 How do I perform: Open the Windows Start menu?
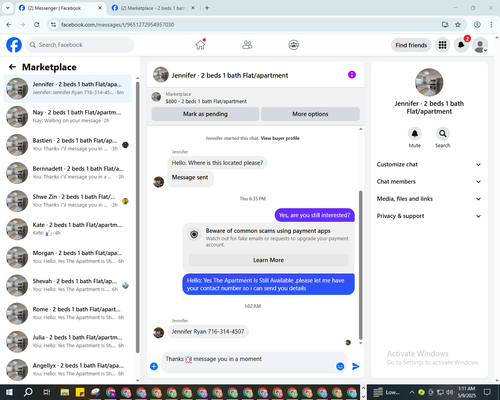(9, 392)
